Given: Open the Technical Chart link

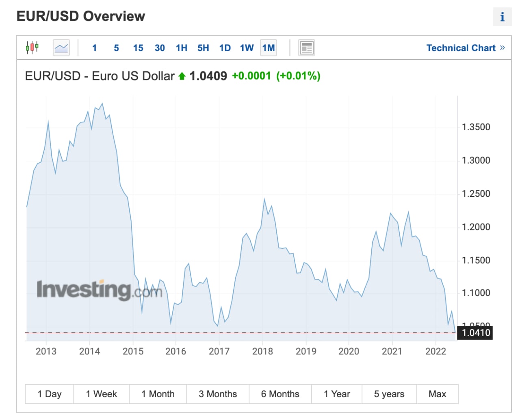Looking at the screenshot, I should click(x=461, y=48).
